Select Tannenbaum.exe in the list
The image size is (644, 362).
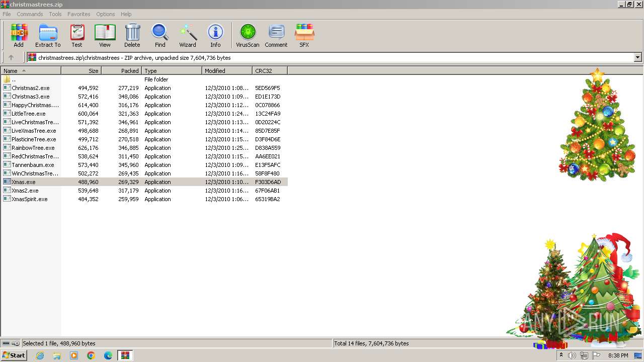[144, 165]
